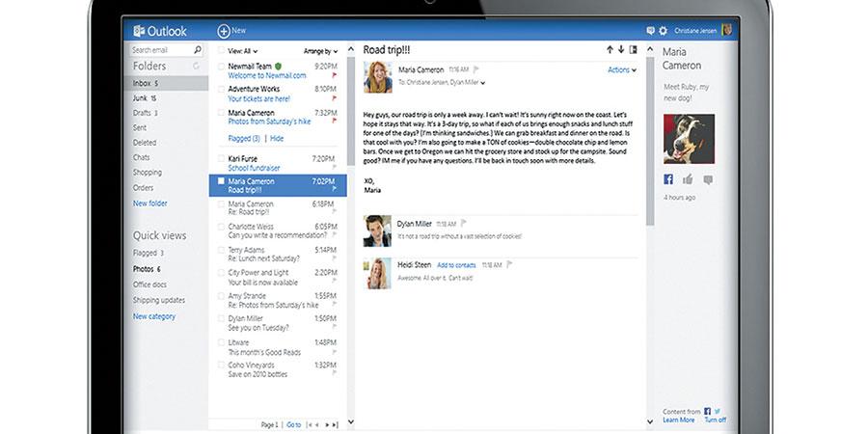Click Add to contacts for Heidi Steen

456,265
